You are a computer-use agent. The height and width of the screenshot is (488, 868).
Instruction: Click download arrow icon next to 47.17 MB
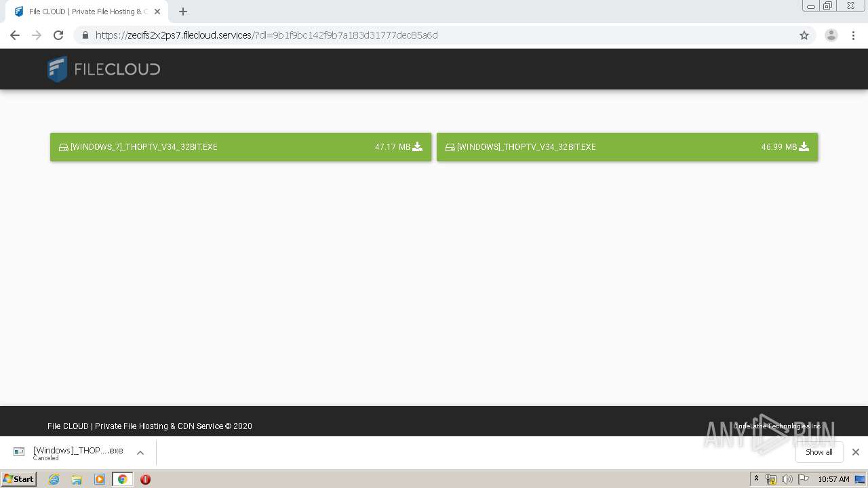pos(418,146)
